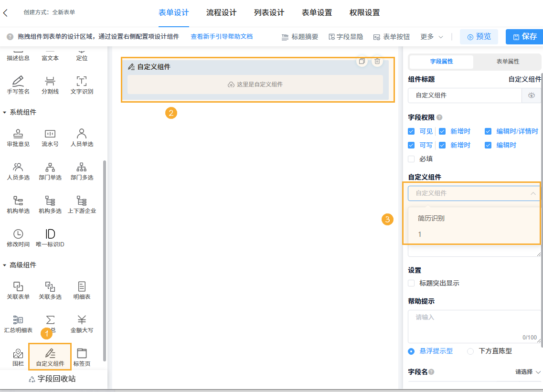Screen dimensions: 543x392
Task: Switch to the 流程设计 tab
Action: (x=221, y=13)
